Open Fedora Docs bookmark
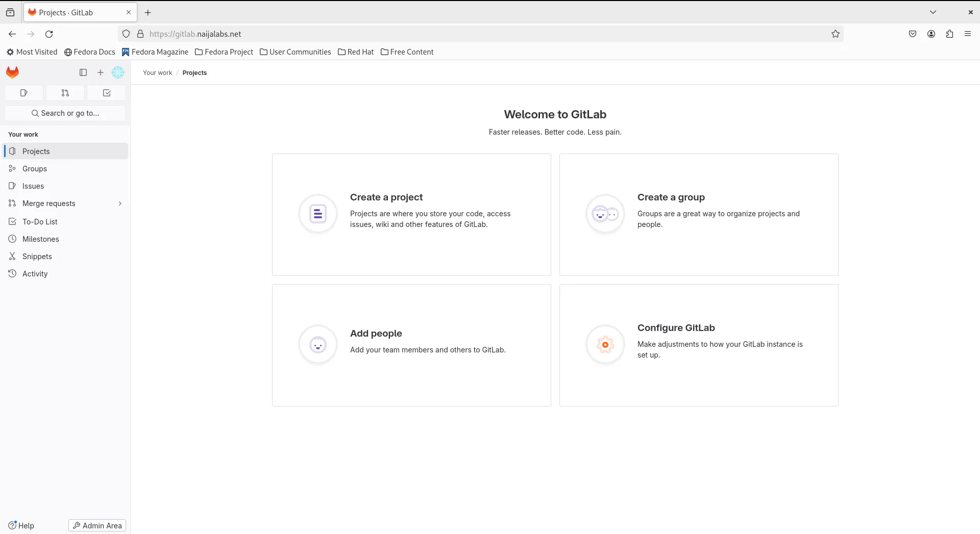Screen dimensions: 980x534 pyautogui.click(x=90, y=52)
